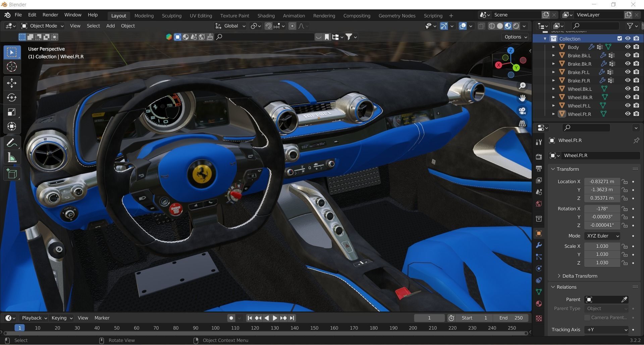644x345 pixels.
Task: Switch to UV Editing workspace tab
Action: 201,16
